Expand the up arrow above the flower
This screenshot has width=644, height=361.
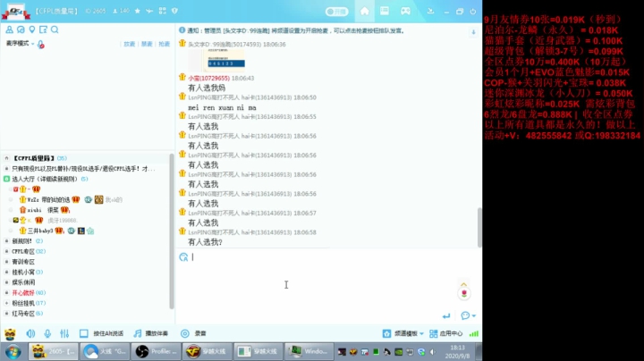(x=464, y=284)
